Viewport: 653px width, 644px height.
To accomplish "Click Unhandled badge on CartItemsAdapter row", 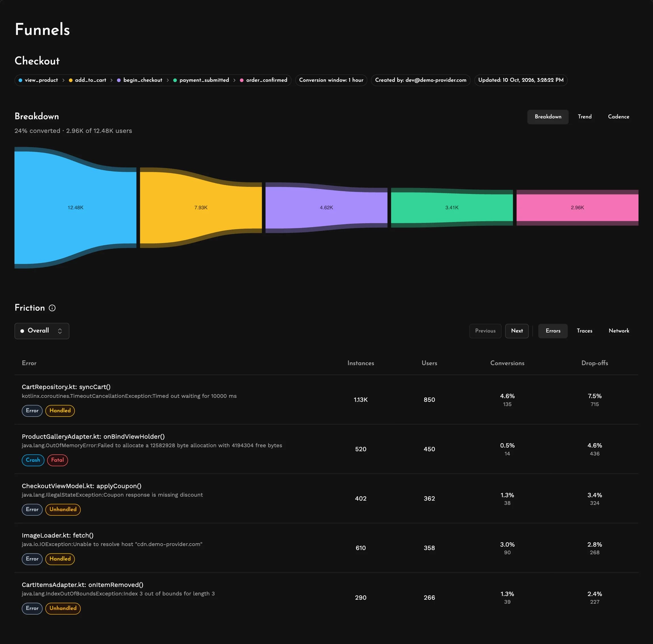I will [63, 608].
